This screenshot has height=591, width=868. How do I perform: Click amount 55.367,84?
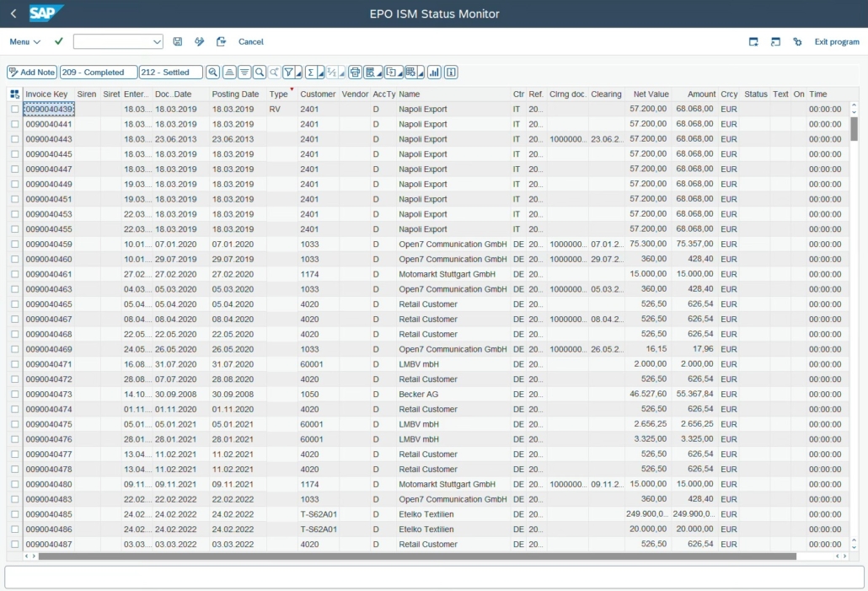coord(694,394)
